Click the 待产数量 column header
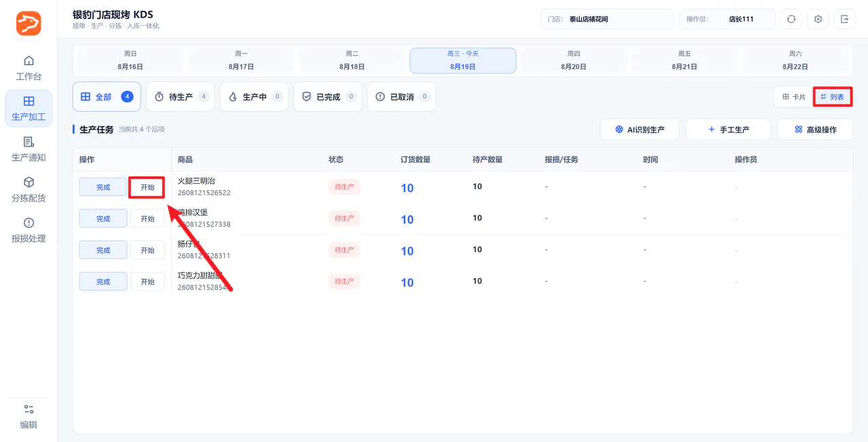 (488, 159)
